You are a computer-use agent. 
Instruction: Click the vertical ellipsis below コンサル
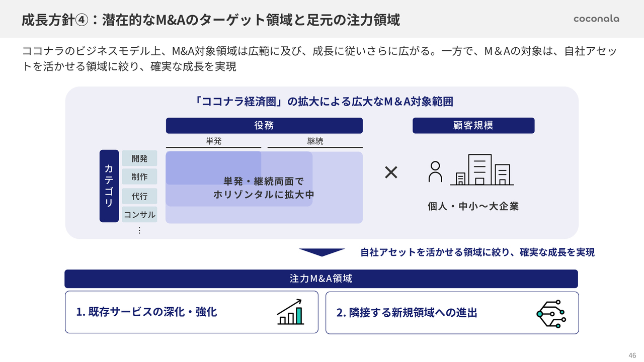click(139, 230)
